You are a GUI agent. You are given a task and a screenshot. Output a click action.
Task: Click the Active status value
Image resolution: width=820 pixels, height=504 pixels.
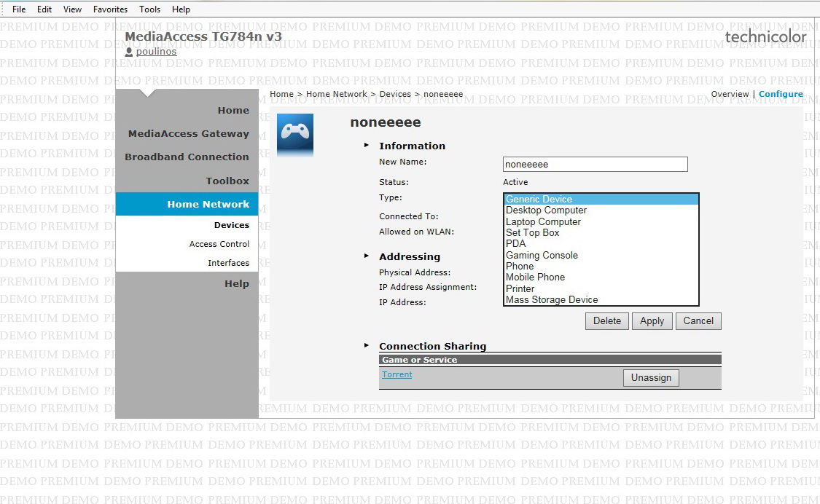coord(515,183)
